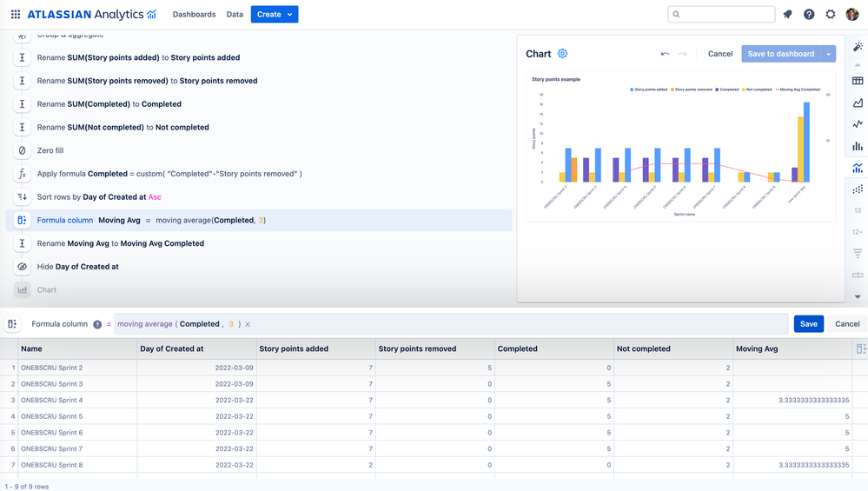Open the Dashboards menu
Image resolution: width=868 pixels, height=491 pixels.
tap(194, 15)
